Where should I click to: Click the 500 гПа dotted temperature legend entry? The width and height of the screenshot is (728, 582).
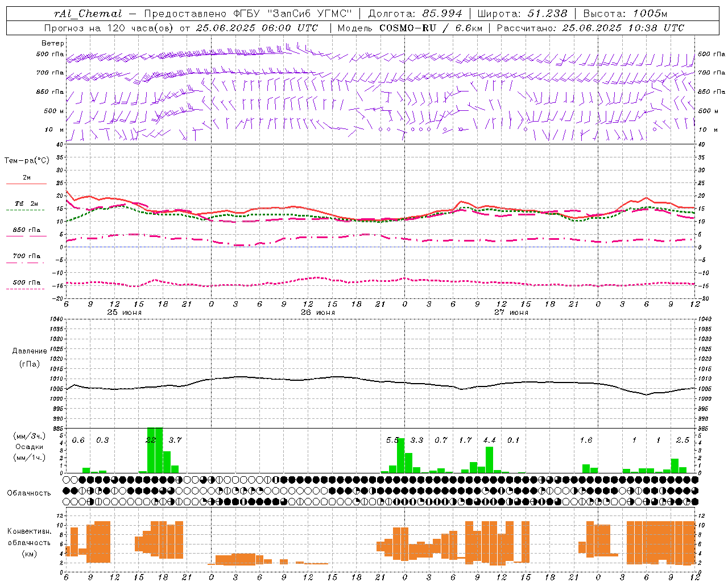tap(27, 282)
